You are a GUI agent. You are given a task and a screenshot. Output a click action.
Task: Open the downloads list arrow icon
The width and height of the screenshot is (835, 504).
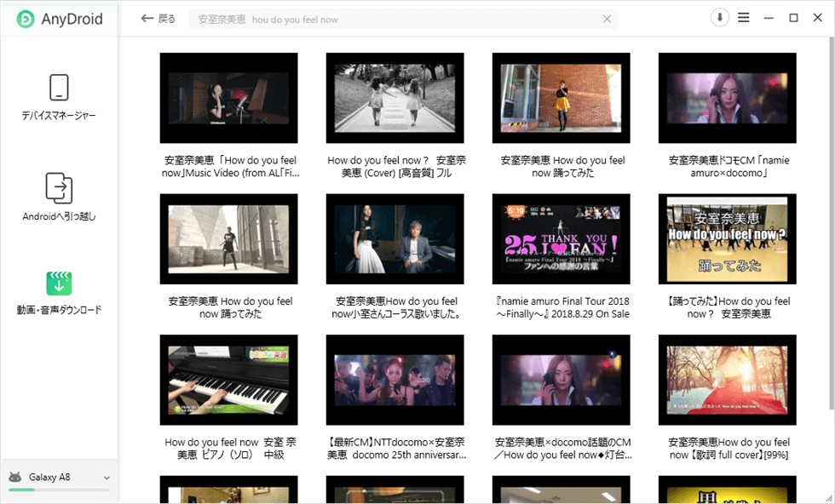pyautogui.click(x=720, y=18)
